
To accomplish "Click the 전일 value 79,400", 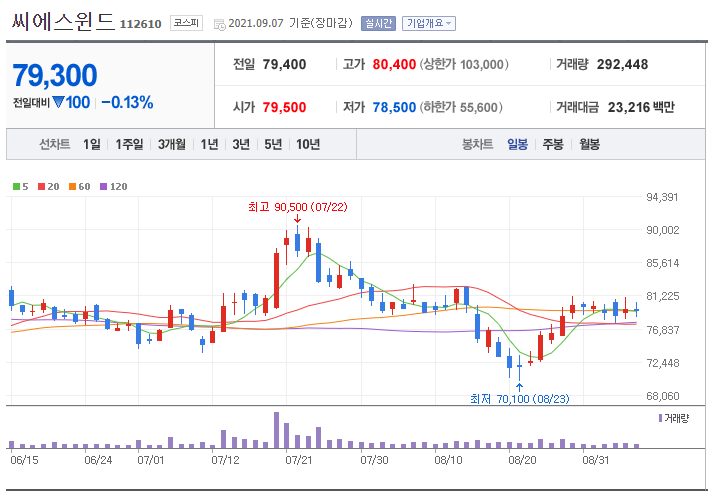I will point(284,65).
